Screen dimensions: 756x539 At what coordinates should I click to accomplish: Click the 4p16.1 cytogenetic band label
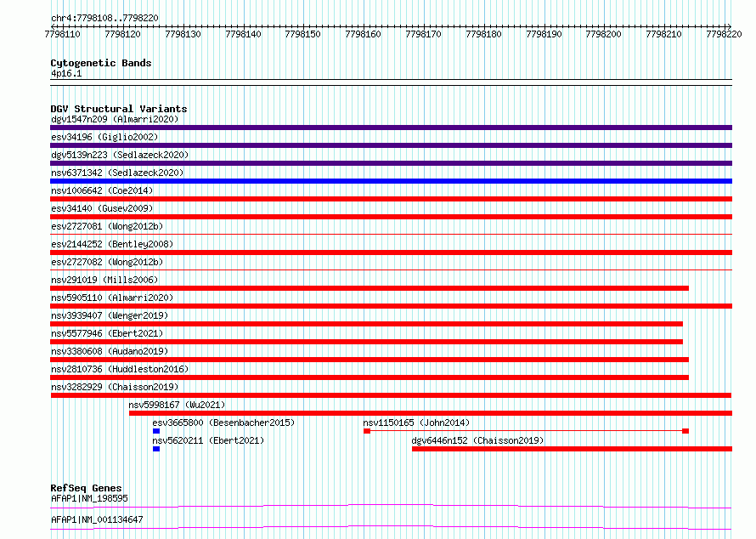pos(66,73)
